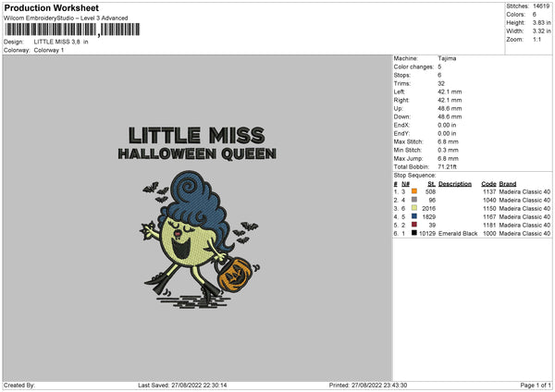The width and height of the screenshot is (555, 392).
Task: Click thread code 1150
Action: click(489, 208)
